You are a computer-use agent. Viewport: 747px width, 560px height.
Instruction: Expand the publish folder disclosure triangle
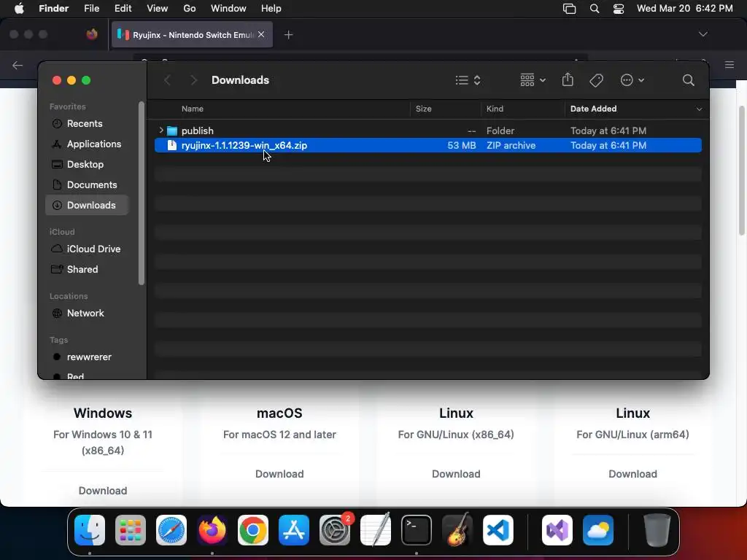pyautogui.click(x=161, y=131)
